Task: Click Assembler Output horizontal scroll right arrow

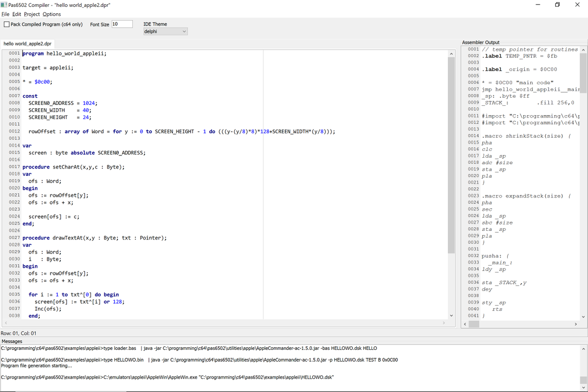Action: [x=576, y=324]
